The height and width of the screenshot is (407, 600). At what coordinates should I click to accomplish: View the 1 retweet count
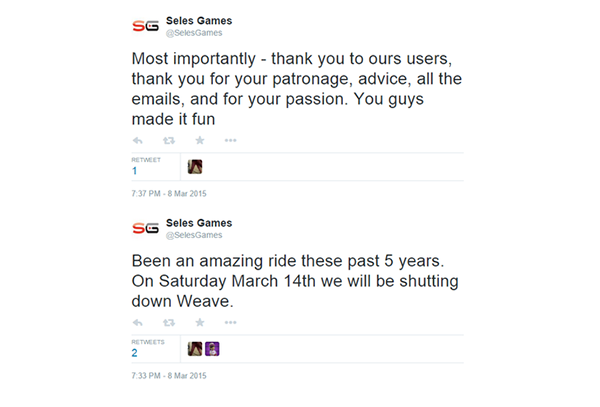pos(134,171)
